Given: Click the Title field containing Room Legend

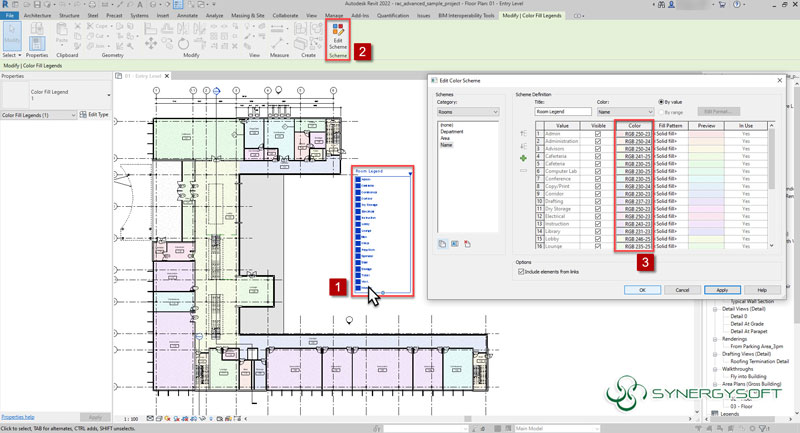Looking at the screenshot, I should pos(562,112).
